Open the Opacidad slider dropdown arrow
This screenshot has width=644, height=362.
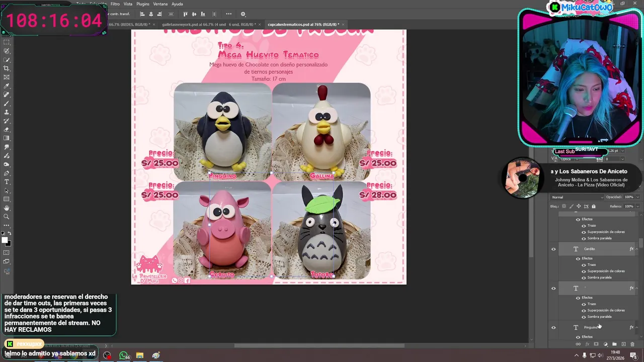coord(637,197)
